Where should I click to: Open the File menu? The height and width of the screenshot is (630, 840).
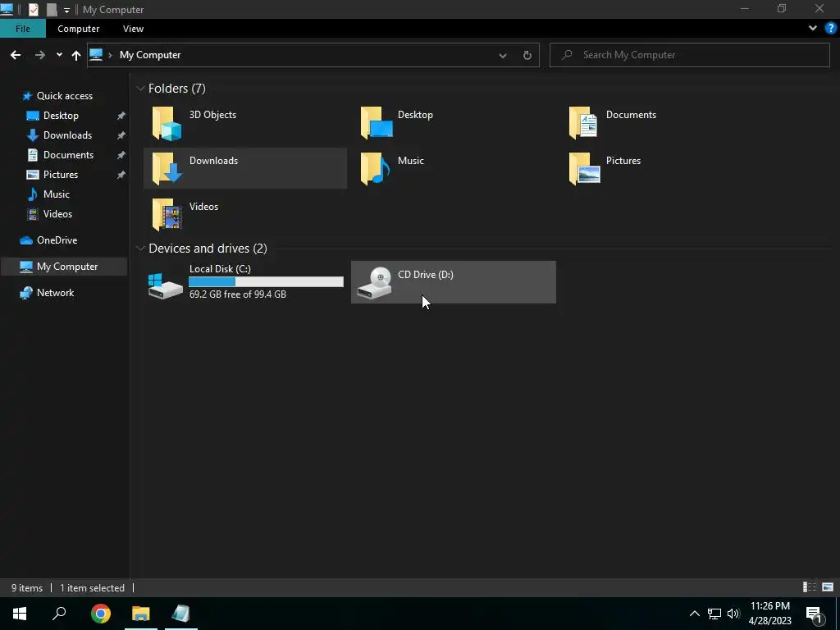click(22, 29)
